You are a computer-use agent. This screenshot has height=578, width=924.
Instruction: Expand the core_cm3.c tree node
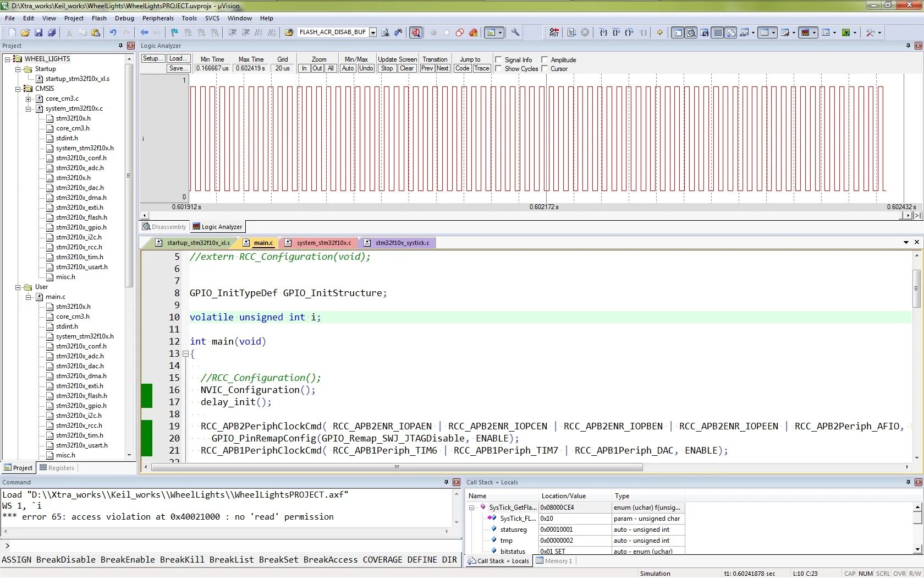coord(29,99)
